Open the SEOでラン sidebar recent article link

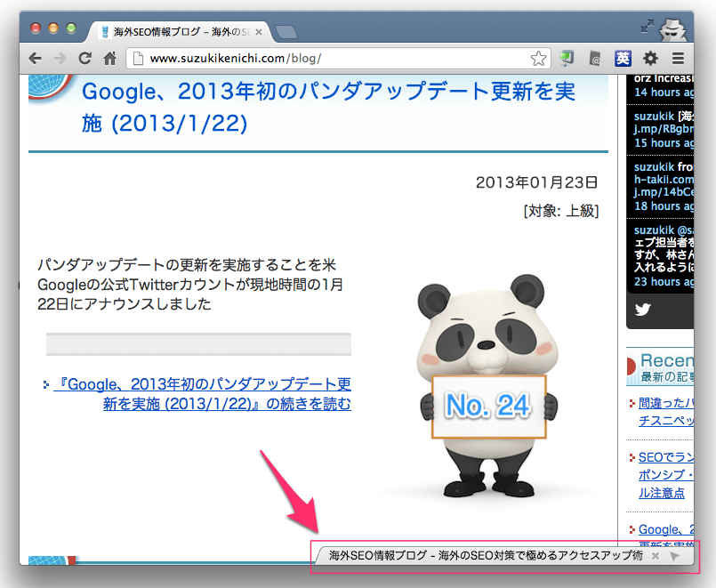666,475
